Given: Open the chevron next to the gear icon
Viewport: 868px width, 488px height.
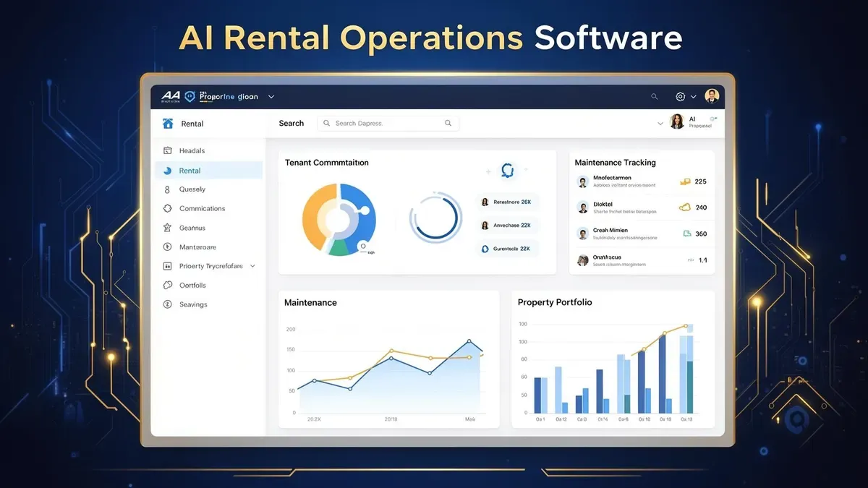Looking at the screenshot, I should point(693,96).
